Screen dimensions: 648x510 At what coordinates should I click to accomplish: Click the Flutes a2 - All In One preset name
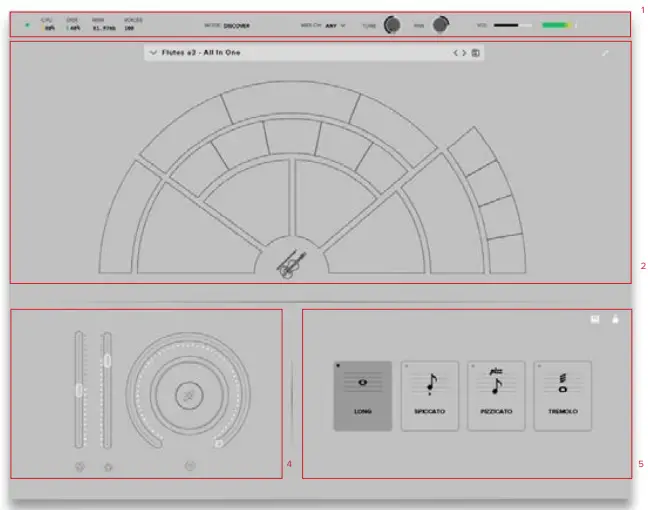[x=201, y=52]
